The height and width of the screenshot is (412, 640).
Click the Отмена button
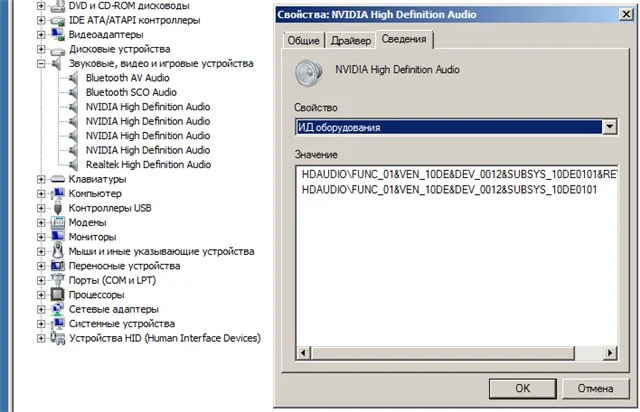tap(595, 388)
